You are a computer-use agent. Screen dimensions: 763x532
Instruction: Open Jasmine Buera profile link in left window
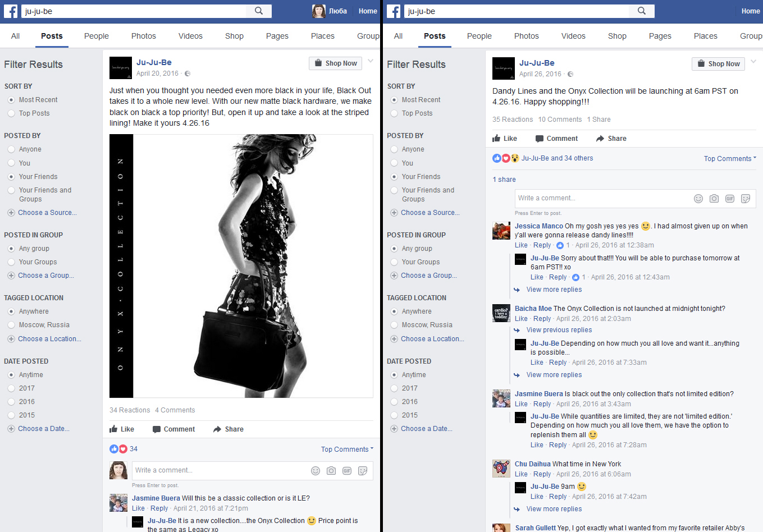click(156, 498)
